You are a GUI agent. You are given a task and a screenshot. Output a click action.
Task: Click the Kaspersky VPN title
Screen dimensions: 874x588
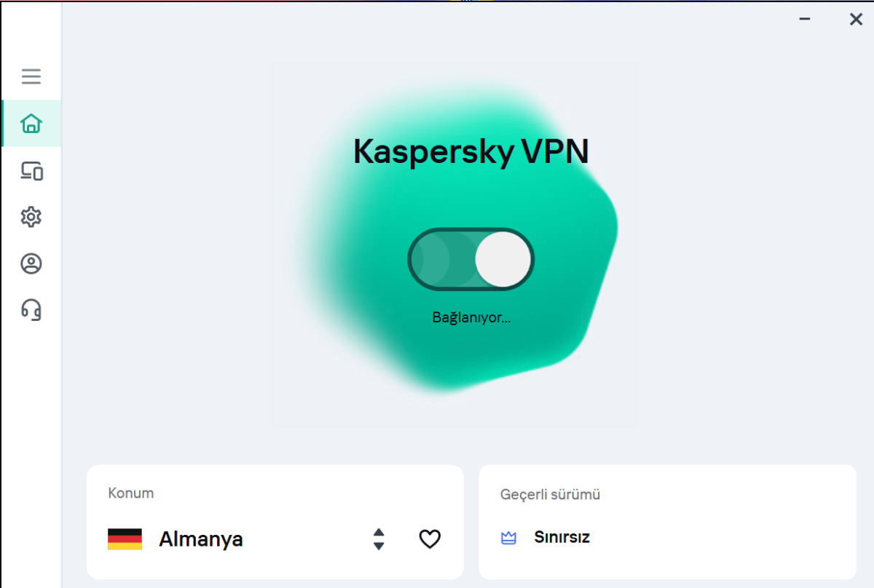[x=471, y=152]
